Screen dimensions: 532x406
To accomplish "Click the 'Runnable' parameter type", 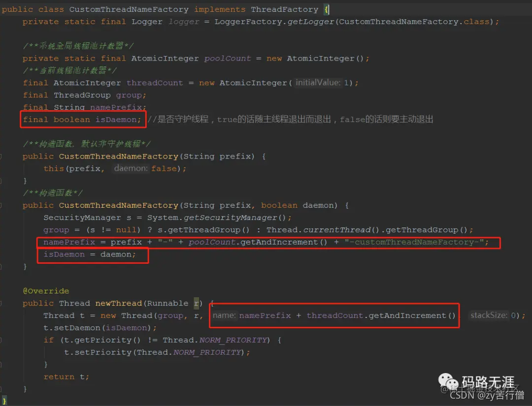I will (167, 303).
